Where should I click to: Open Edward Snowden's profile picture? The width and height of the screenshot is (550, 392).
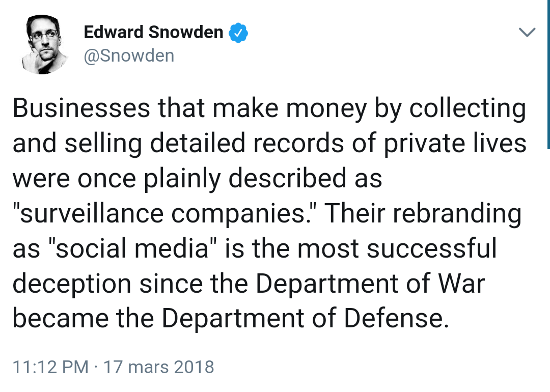[x=46, y=43]
